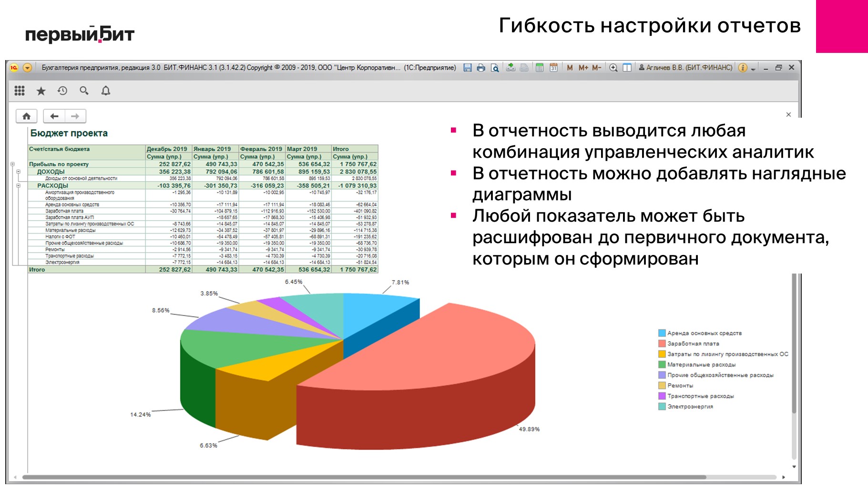
Task: Click the 1C application logo icon
Action: tap(14, 68)
